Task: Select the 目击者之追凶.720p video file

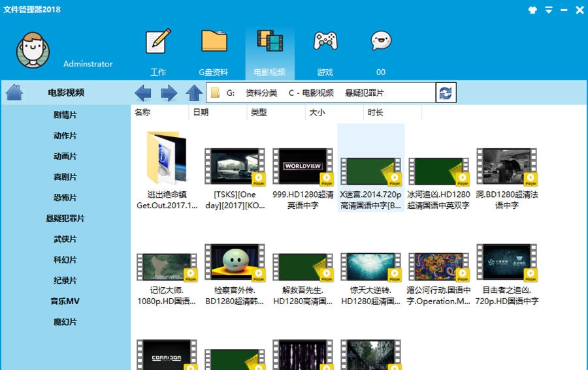Action: pos(506,275)
